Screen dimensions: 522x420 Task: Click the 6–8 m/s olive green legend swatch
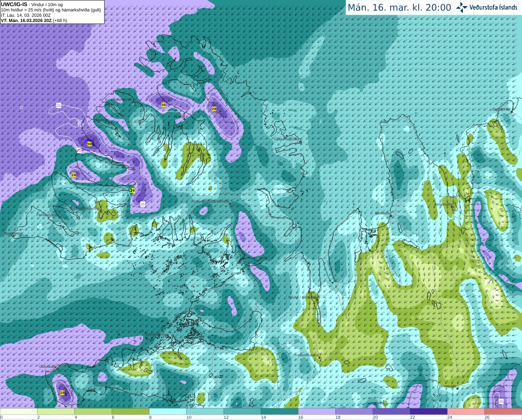tap(130, 411)
